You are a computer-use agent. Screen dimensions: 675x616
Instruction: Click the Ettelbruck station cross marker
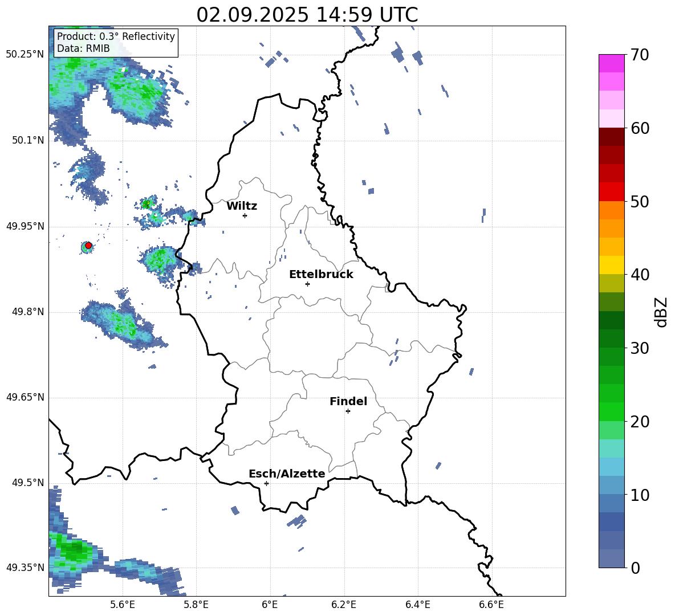click(x=307, y=284)
